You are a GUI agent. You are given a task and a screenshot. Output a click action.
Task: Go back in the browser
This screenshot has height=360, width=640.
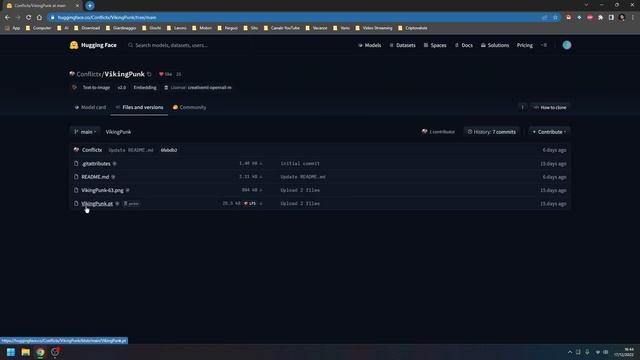pyautogui.click(x=7, y=18)
